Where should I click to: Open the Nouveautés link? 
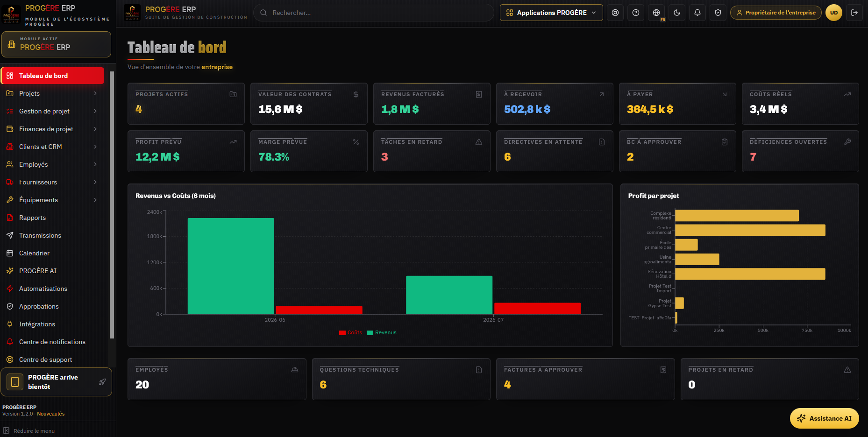point(51,414)
